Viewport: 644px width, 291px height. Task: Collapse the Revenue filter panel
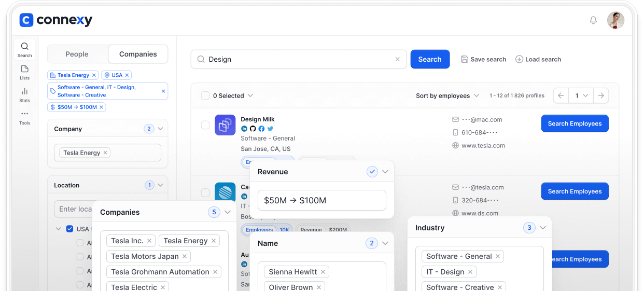click(385, 172)
